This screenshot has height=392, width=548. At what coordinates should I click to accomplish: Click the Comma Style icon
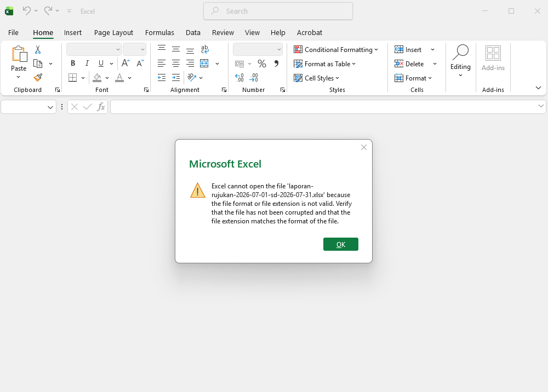276,64
